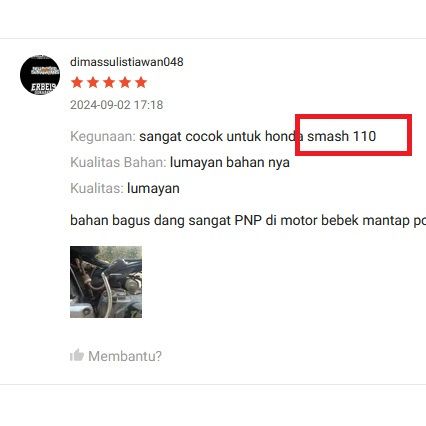Click the highlighted text smash 110
The width and height of the screenshot is (426, 426).
coord(342,136)
